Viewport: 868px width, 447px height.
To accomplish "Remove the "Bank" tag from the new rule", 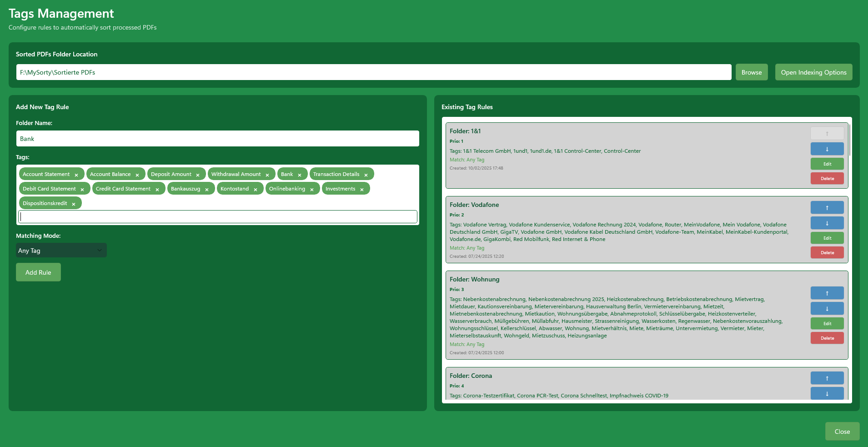I will [x=300, y=174].
